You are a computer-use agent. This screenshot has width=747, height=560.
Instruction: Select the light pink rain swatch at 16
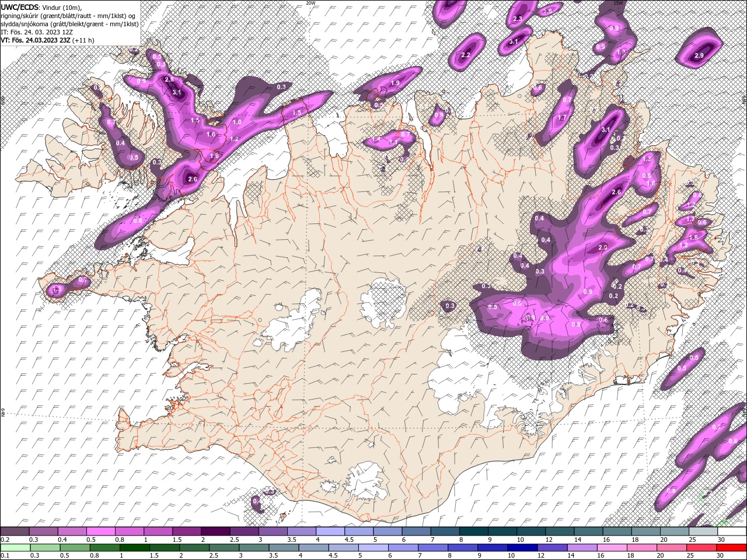click(612, 548)
